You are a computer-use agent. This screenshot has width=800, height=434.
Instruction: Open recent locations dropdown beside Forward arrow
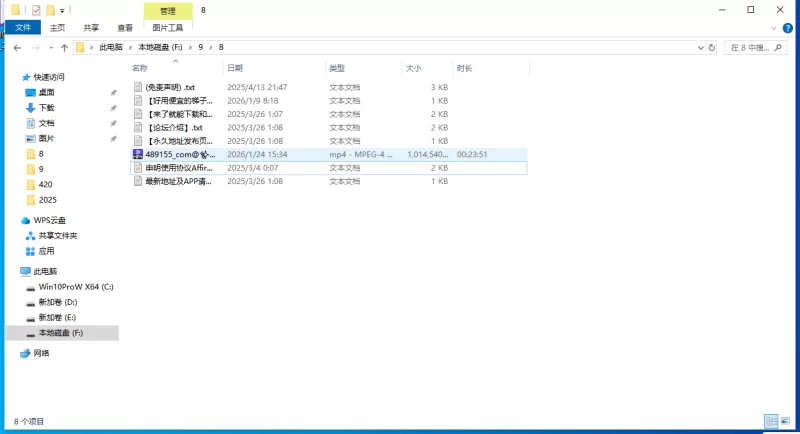[x=50, y=47]
